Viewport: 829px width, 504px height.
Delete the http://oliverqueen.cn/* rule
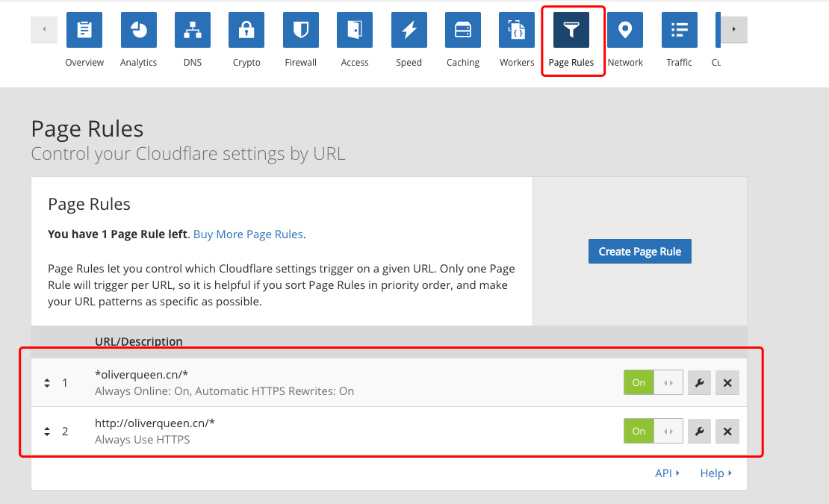(727, 431)
